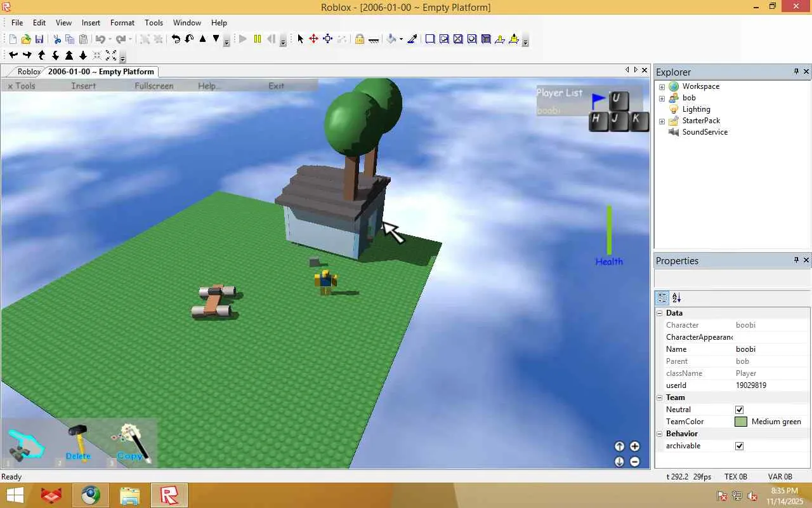The height and width of the screenshot is (508, 812).
Task: Click the Delete hammer tool in the game
Action: tap(78, 442)
